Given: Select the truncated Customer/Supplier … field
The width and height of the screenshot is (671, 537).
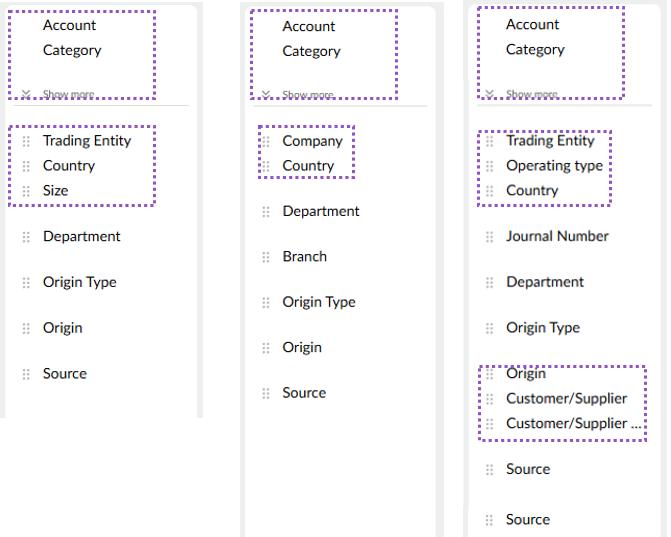Looking at the screenshot, I should (x=573, y=424).
